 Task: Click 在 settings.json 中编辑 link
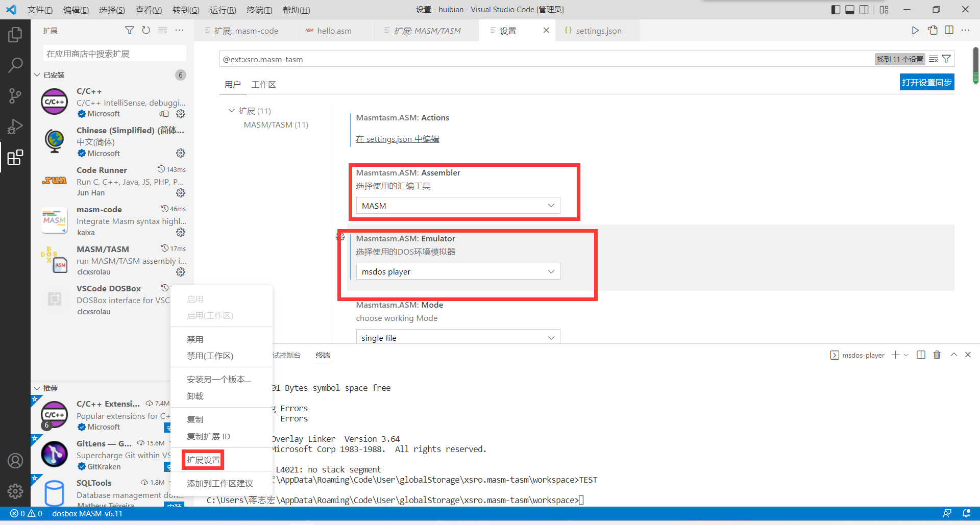point(398,139)
